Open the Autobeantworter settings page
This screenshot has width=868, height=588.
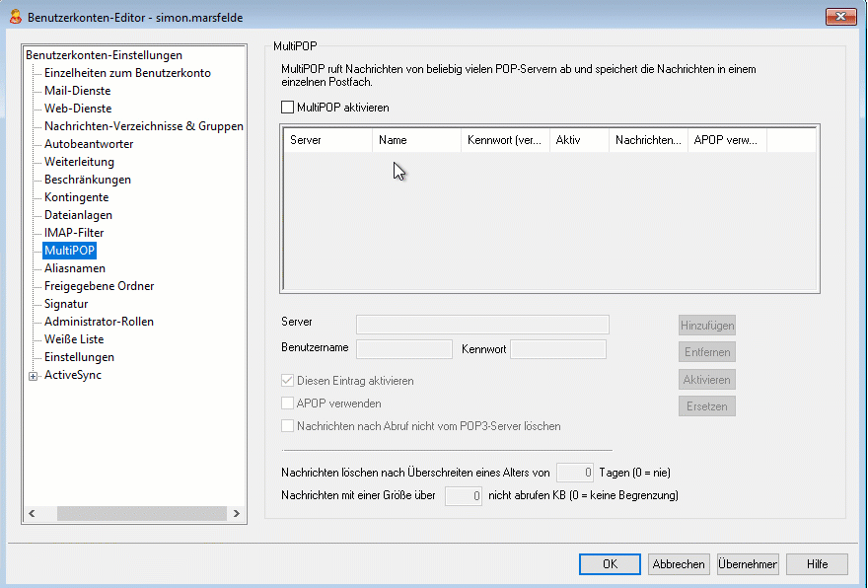[x=89, y=144]
